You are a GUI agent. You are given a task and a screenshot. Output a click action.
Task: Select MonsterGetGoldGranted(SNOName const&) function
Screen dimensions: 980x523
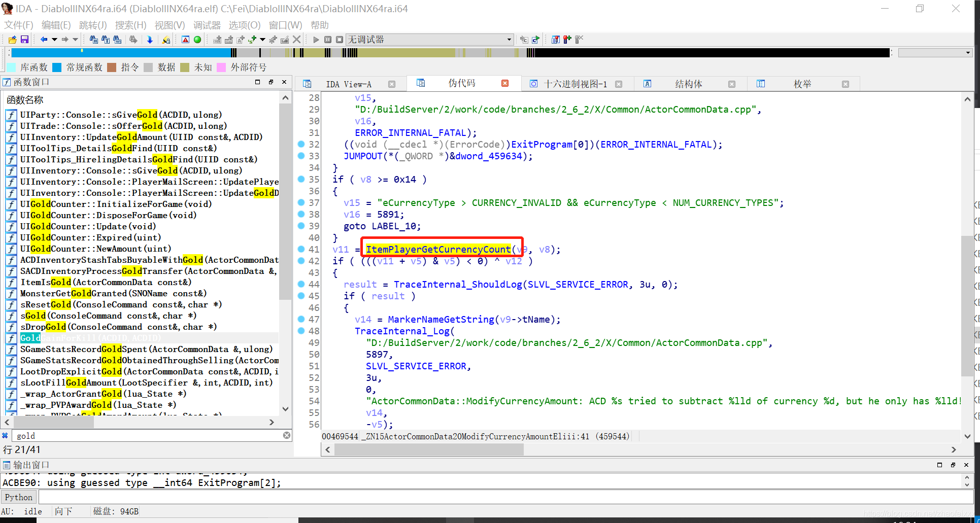[113, 293]
